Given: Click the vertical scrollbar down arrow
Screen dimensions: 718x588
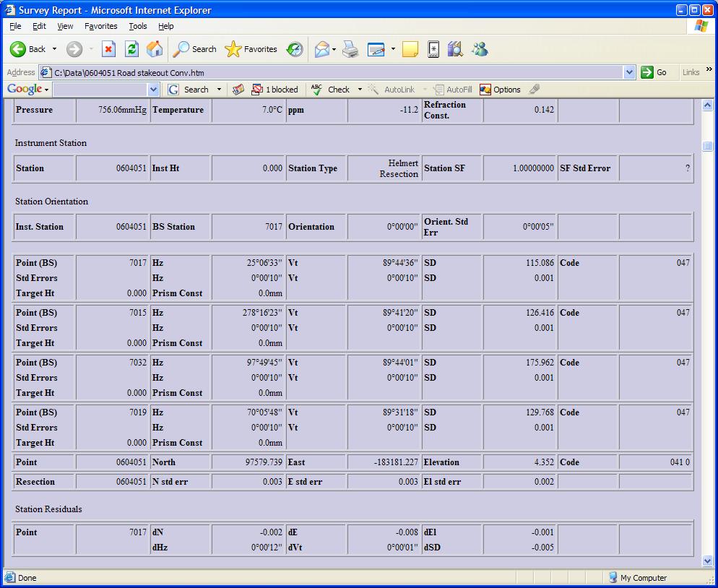Looking at the screenshot, I should click(x=708, y=561).
